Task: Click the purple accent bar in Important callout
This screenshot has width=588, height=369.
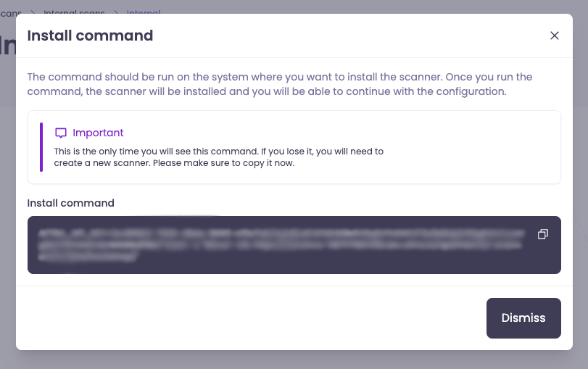Action: pyautogui.click(x=41, y=147)
